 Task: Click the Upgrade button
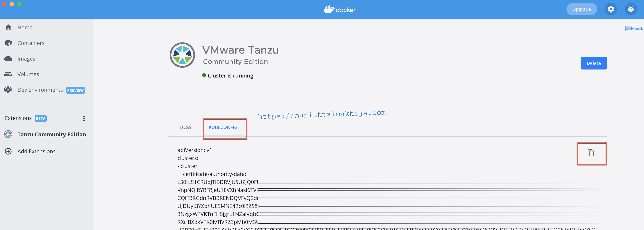click(x=582, y=9)
